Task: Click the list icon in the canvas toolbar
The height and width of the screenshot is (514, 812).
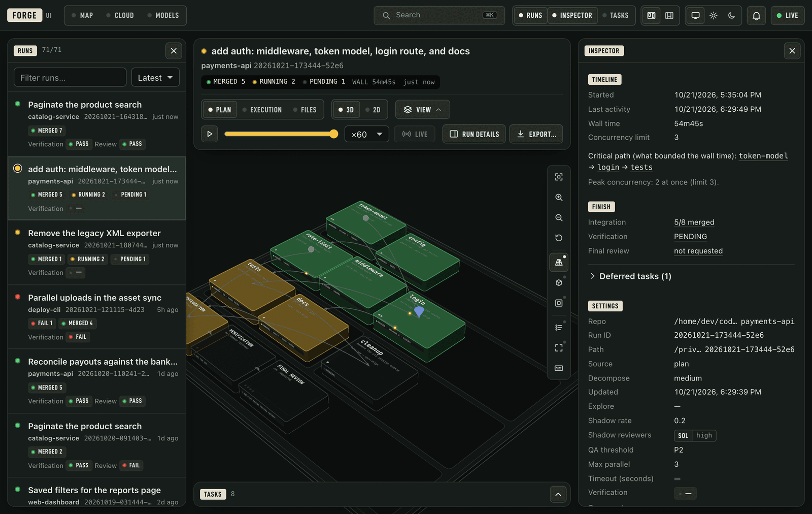Action: pyautogui.click(x=559, y=328)
